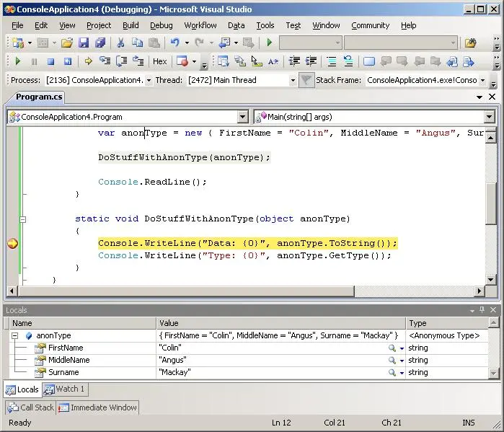The image size is (504, 432).
Task: Click the Increase Indent icon
Action: 311,61
